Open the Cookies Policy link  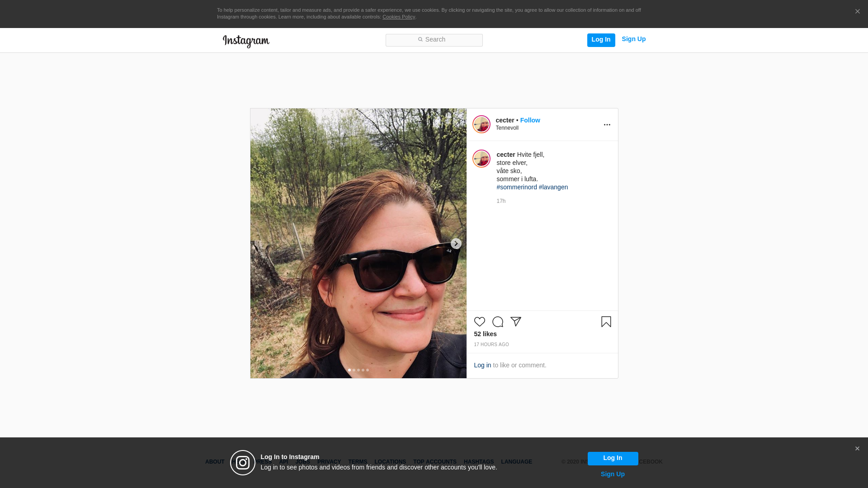[398, 17]
